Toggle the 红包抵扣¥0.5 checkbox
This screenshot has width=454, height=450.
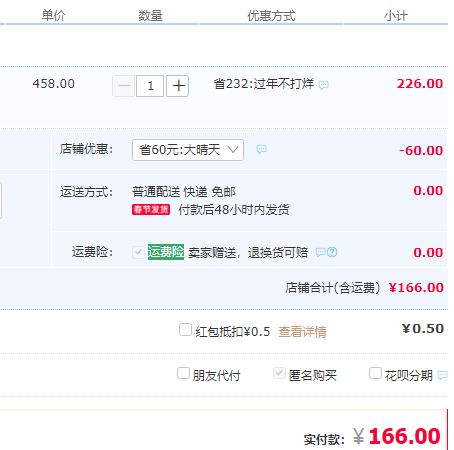coord(185,330)
